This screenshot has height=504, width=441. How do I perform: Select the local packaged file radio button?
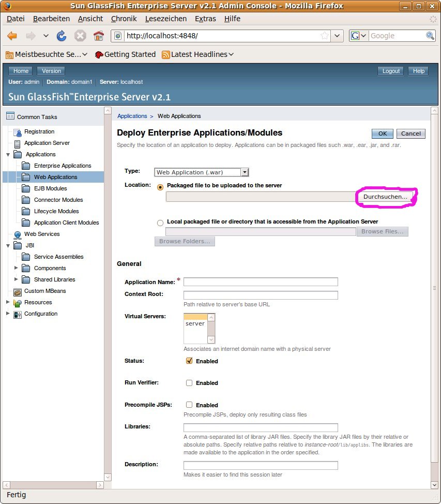point(160,223)
